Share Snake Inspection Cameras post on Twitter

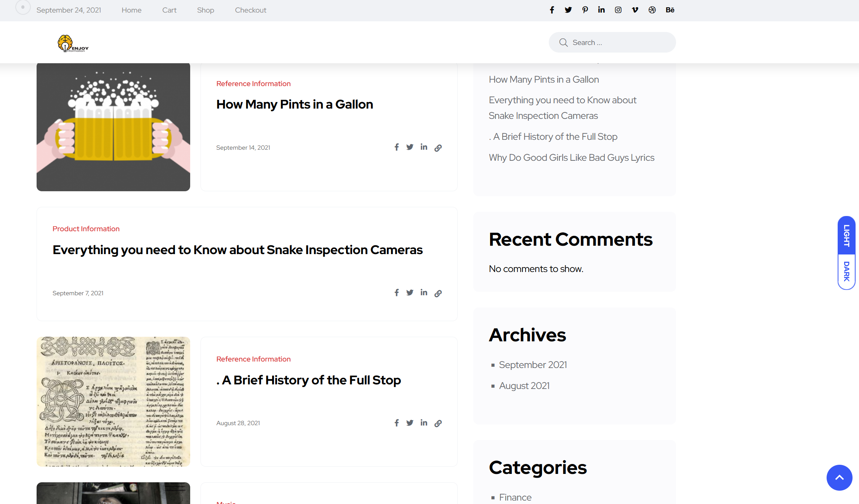(x=410, y=293)
